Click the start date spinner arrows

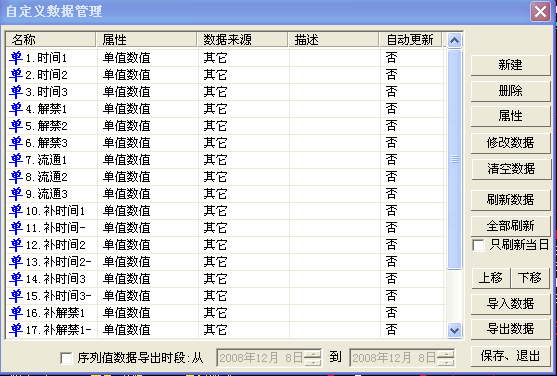coord(313,358)
